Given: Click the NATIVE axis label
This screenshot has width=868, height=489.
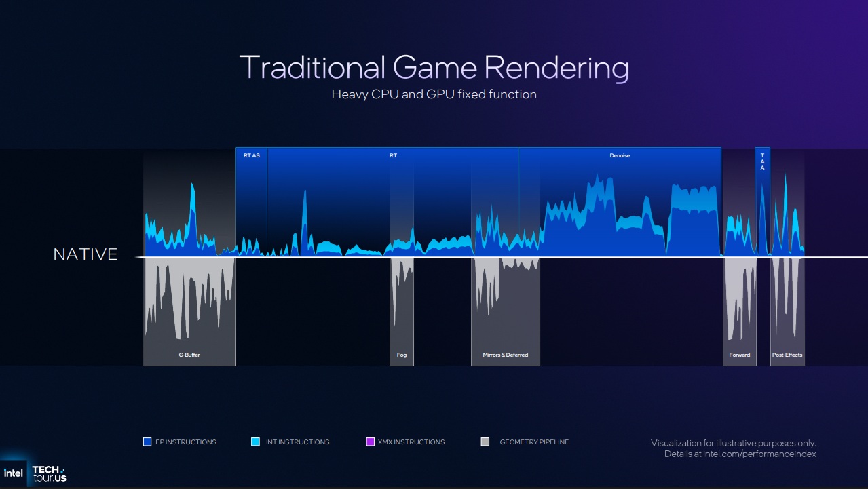Looking at the screenshot, I should click(86, 254).
